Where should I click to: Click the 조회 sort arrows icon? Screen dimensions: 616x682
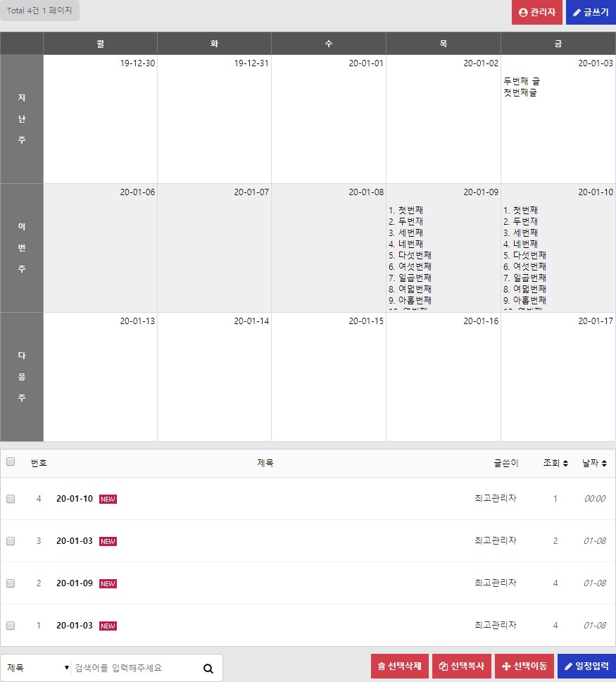(565, 464)
